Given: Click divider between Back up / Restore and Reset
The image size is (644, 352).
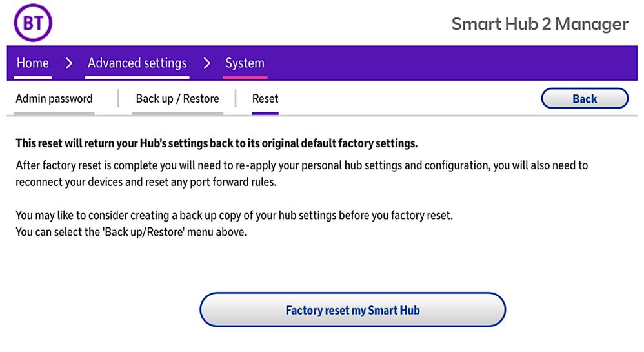Looking at the screenshot, I should [236, 99].
